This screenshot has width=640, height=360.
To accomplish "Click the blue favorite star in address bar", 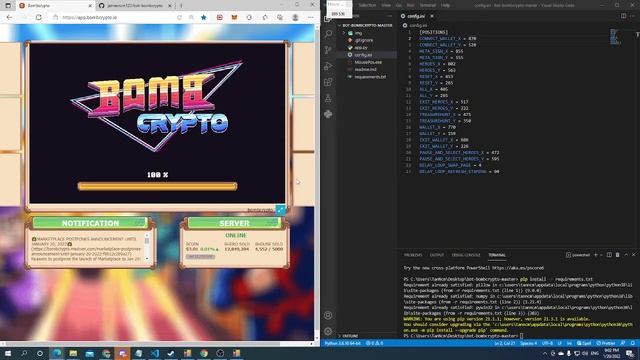I will [204, 18].
